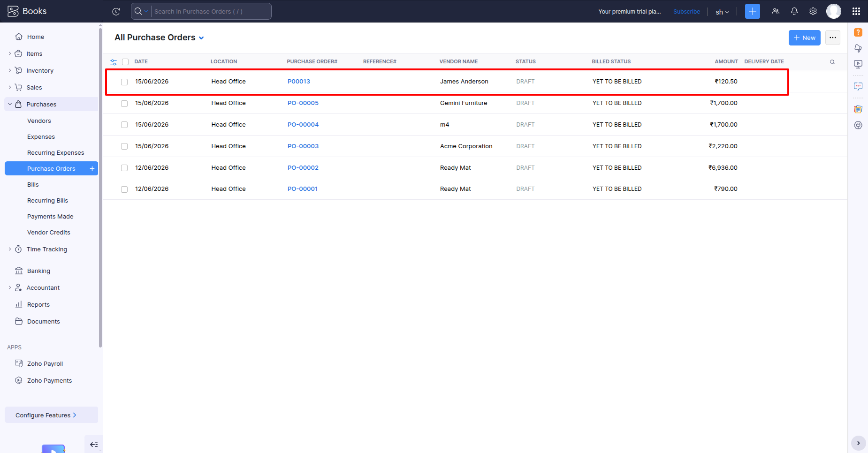868x453 pixels.
Task: Expand the Inventory sidebar section
Action: (x=10, y=70)
